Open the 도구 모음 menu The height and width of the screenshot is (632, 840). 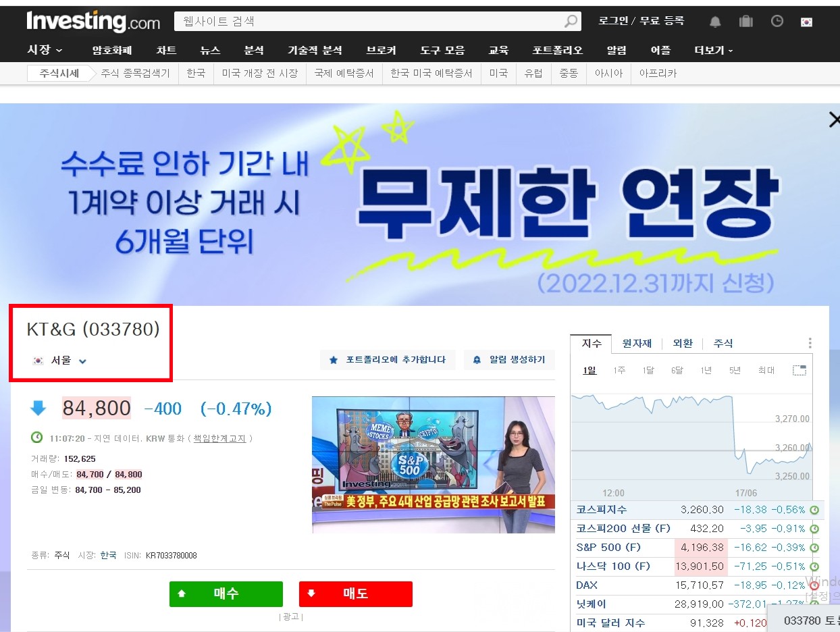(442, 50)
